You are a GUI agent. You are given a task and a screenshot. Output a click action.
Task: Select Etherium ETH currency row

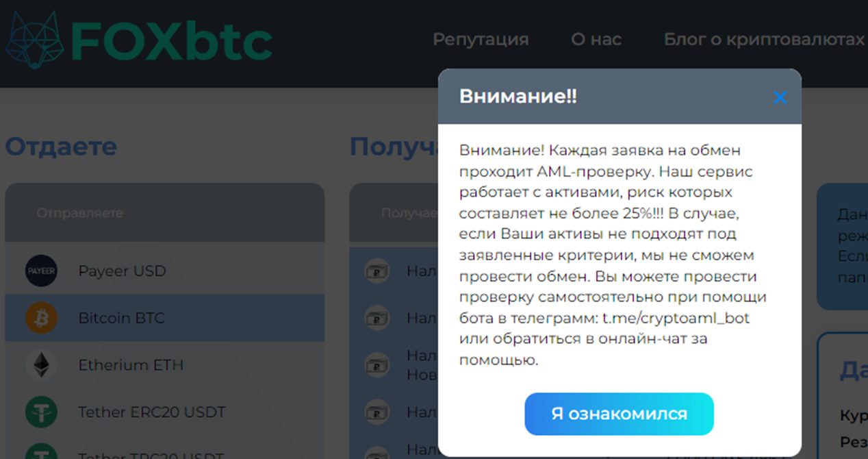click(x=164, y=365)
